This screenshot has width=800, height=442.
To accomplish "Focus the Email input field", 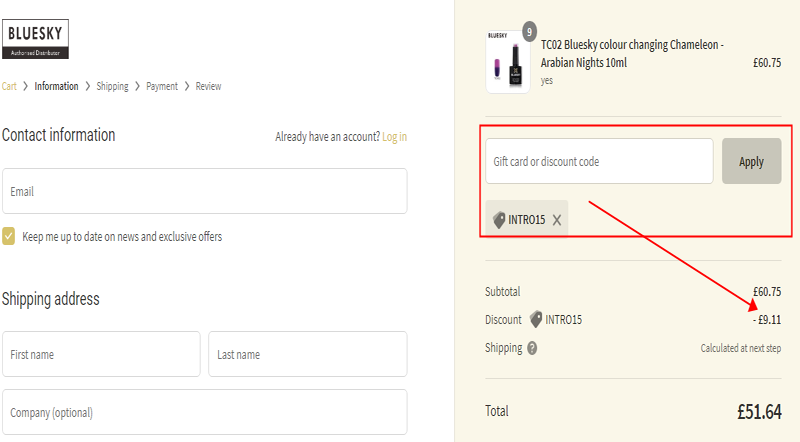I will tap(205, 191).
